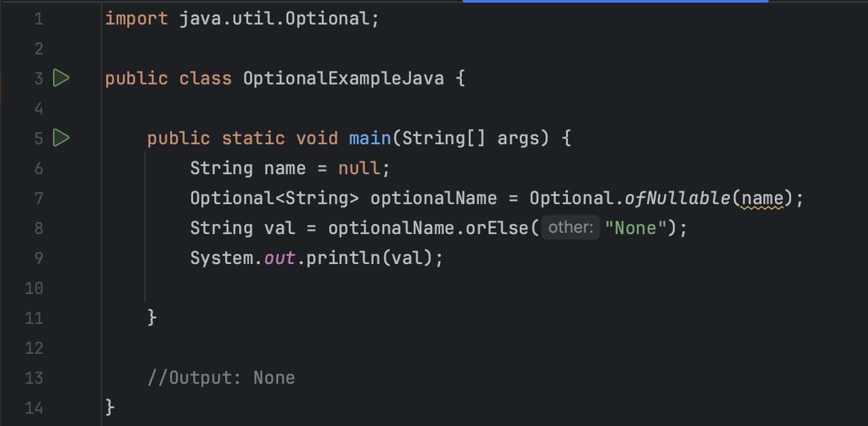
Task: Click the orElse method call on line 8
Action: (x=496, y=228)
